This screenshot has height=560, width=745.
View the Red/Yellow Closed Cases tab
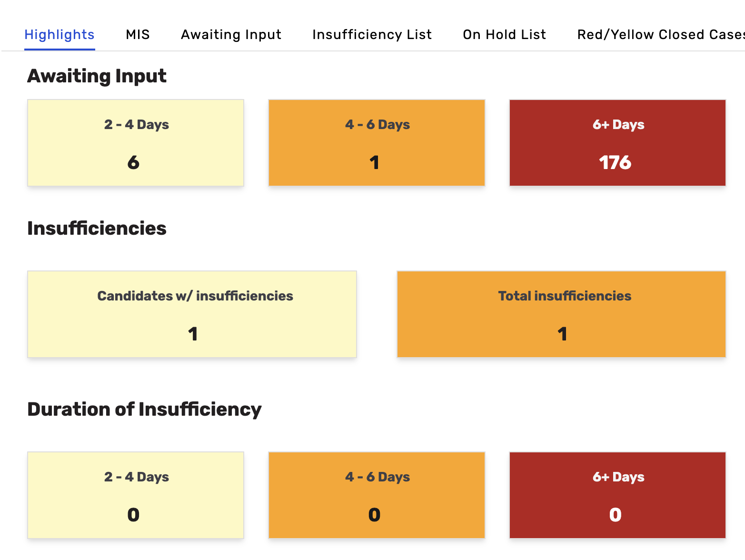660,35
